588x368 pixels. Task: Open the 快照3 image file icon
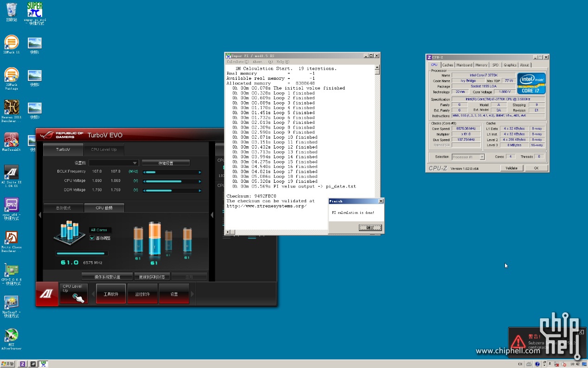(35, 111)
